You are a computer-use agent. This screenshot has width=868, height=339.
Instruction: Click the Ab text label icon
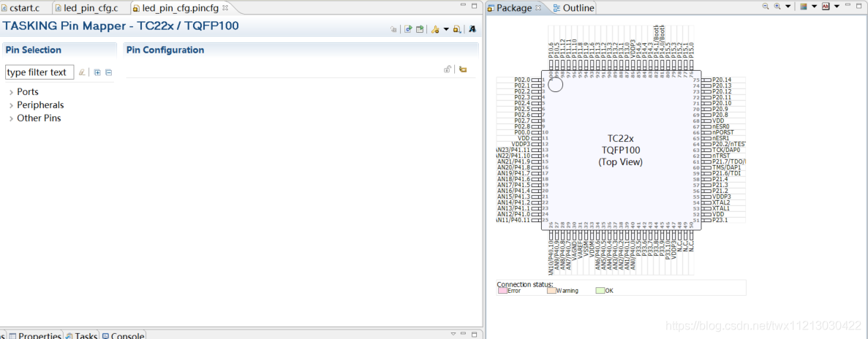(826, 7)
